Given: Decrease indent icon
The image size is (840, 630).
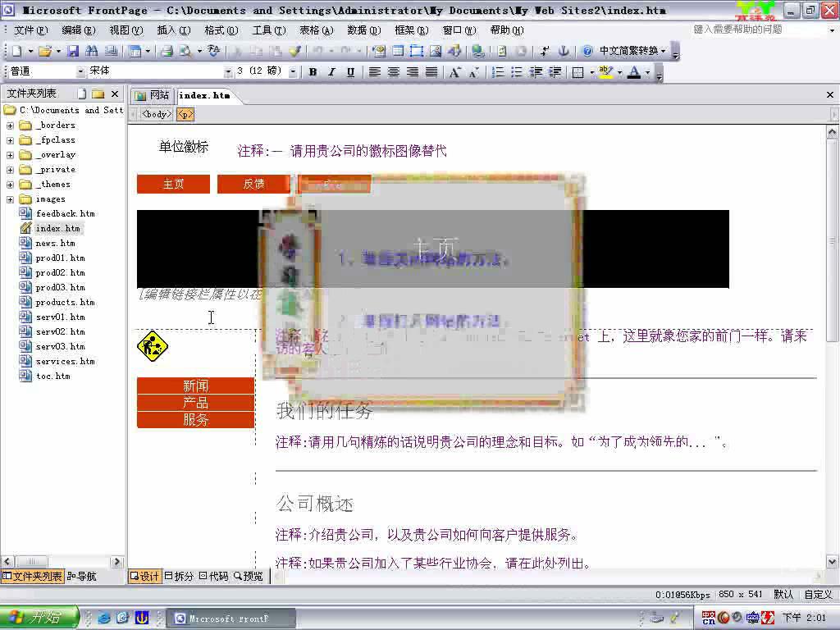Looking at the screenshot, I should point(536,72).
